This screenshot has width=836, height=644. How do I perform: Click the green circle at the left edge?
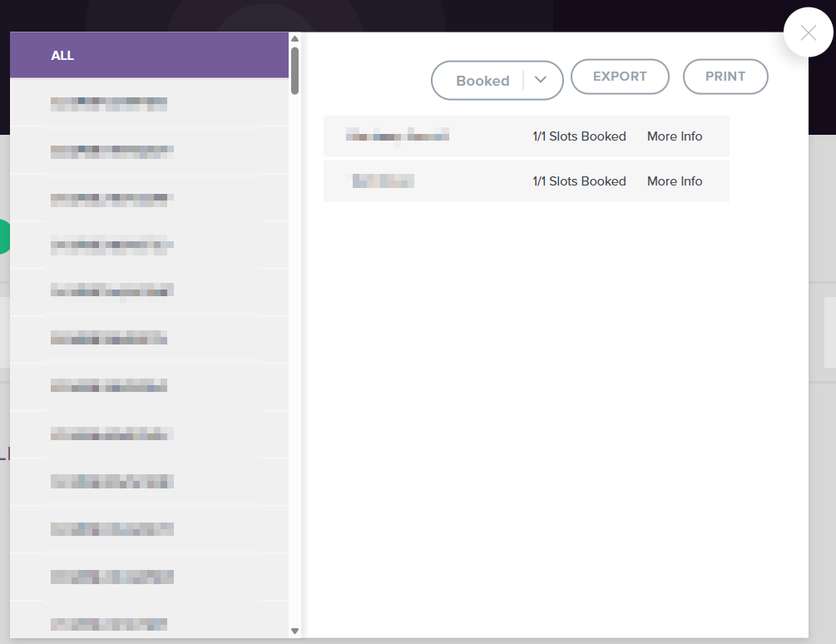4,236
